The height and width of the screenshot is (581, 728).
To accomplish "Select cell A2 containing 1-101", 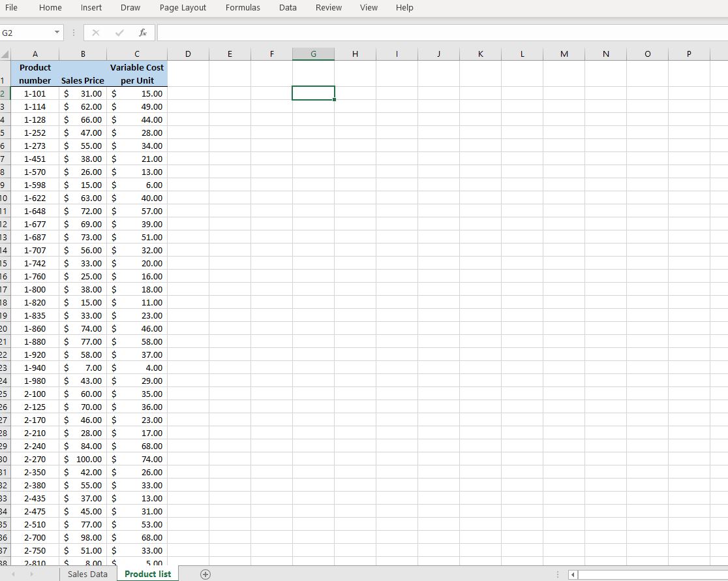I will coord(35,93).
